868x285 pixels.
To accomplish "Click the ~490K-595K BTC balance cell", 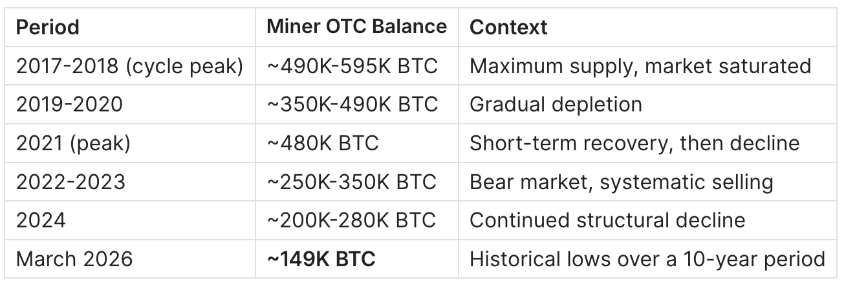I will pos(352,66).
